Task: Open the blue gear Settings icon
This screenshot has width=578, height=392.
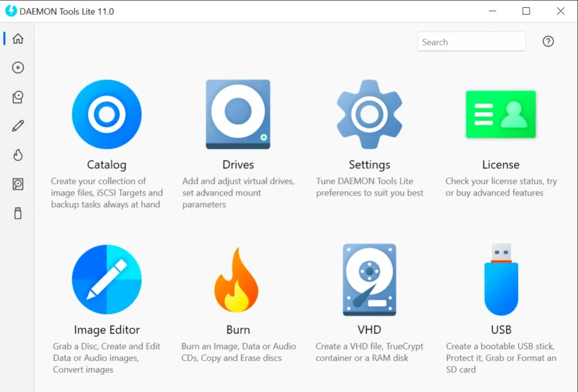Action: click(369, 114)
